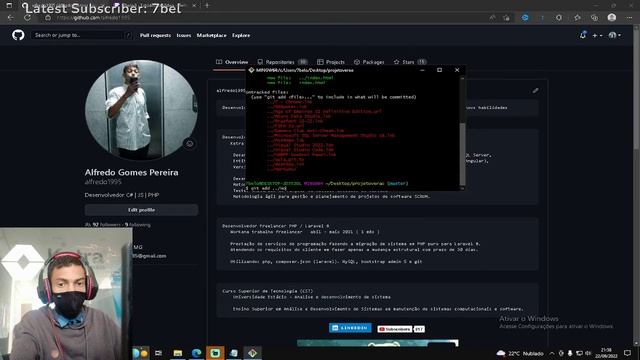Viewport: 640px width, 360px height.
Task: Click the microphone tray icon
Action: click(x=570, y=353)
